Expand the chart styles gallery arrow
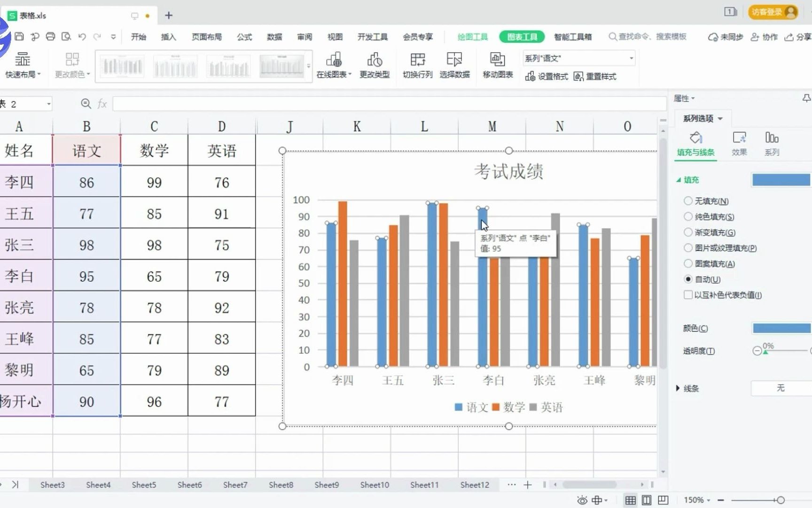 tap(308, 66)
